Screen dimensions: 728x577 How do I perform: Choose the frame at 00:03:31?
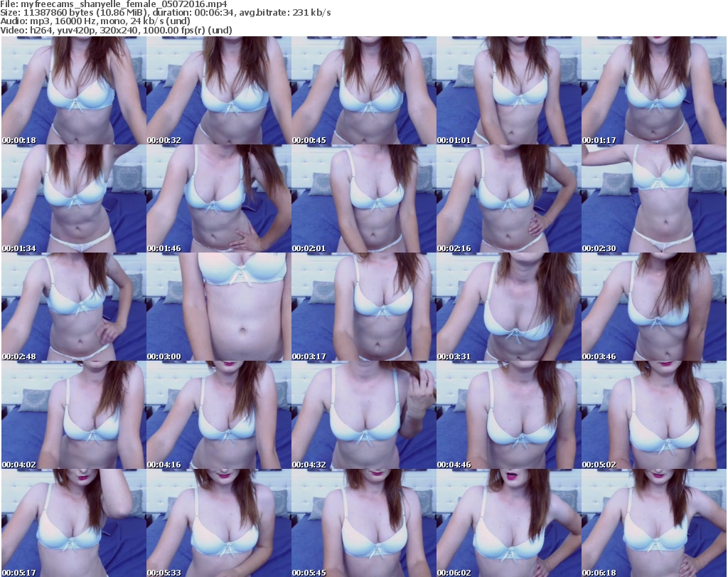pyautogui.click(x=509, y=307)
